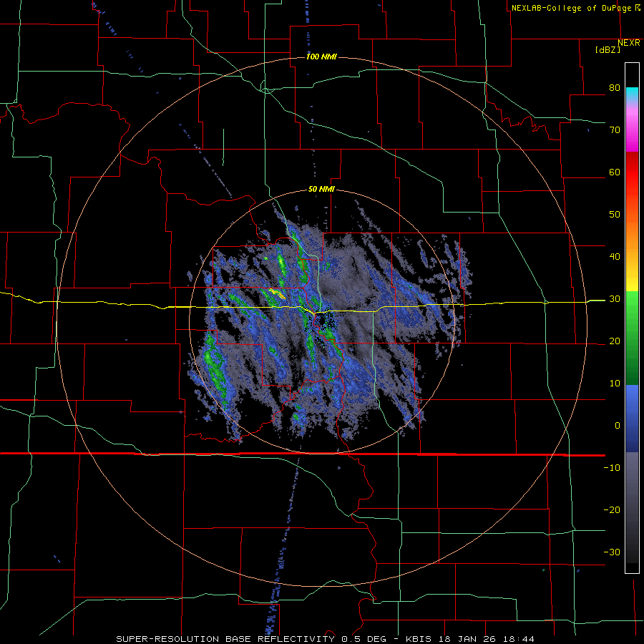Click the 50 NMI range ring label
The height and width of the screenshot is (644, 644).
[x=321, y=189]
